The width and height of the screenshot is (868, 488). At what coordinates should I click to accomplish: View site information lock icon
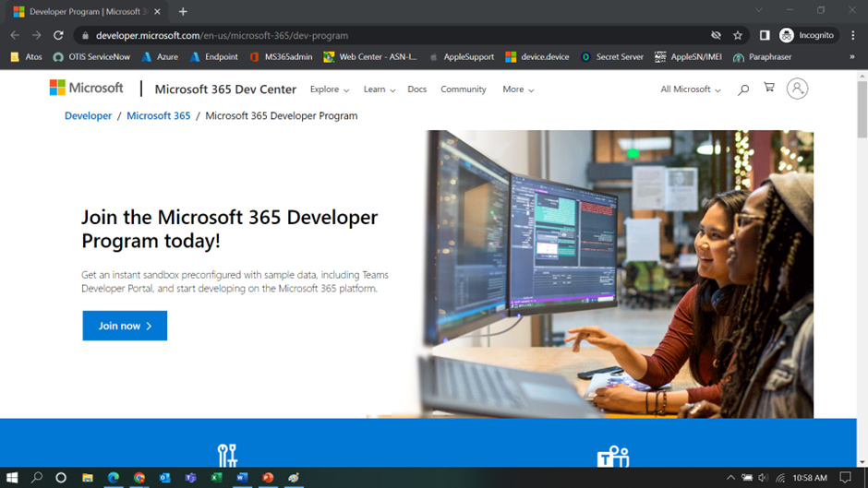[x=85, y=35]
